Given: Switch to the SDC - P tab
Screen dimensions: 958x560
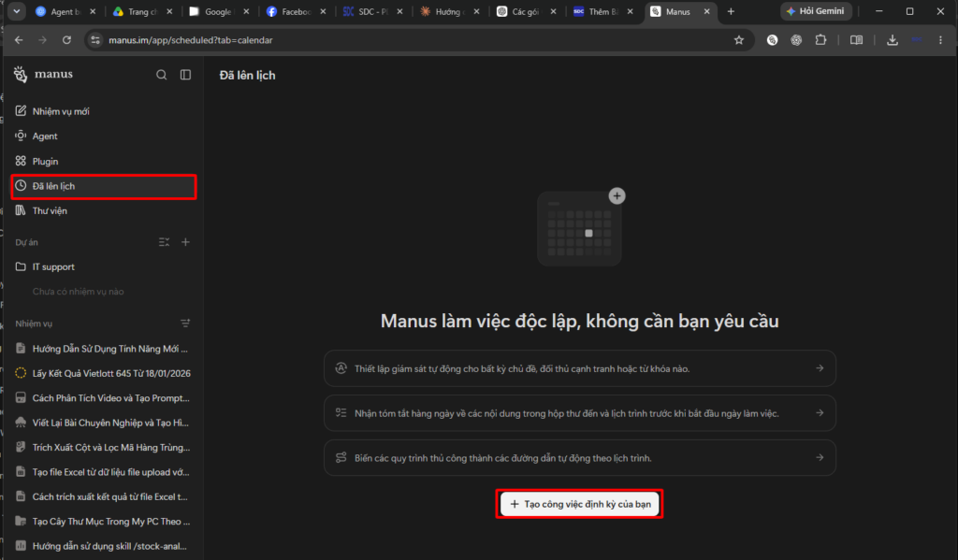Looking at the screenshot, I should pos(372,11).
